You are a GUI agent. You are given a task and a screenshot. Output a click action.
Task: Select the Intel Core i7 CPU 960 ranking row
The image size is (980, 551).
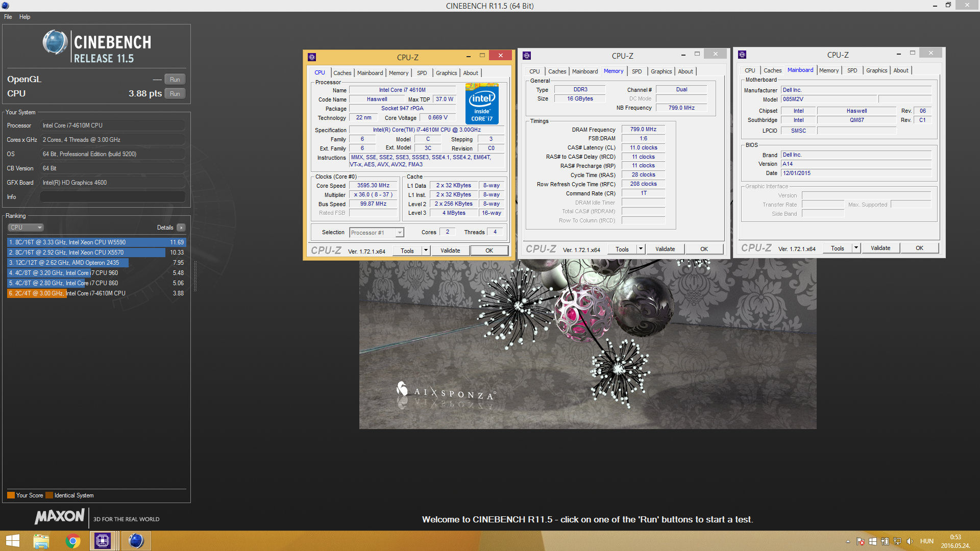point(96,273)
